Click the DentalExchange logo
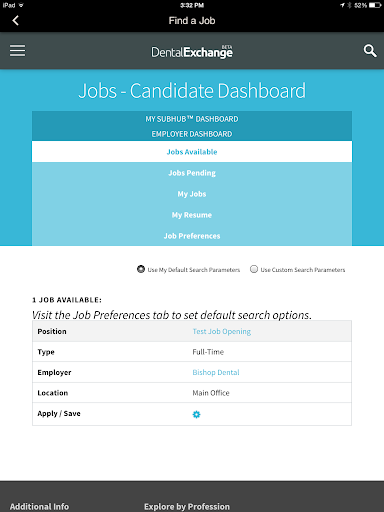The image size is (384, 512). point(192,52)
